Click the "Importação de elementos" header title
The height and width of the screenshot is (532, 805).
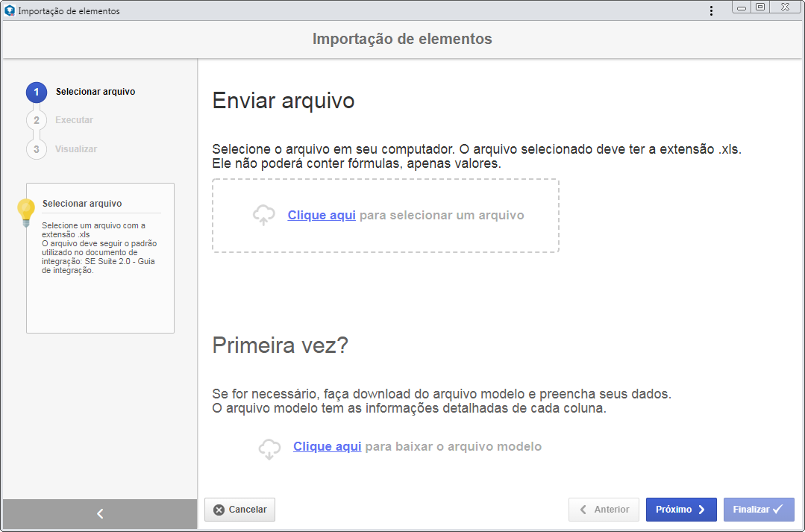[x=403, y=39]
